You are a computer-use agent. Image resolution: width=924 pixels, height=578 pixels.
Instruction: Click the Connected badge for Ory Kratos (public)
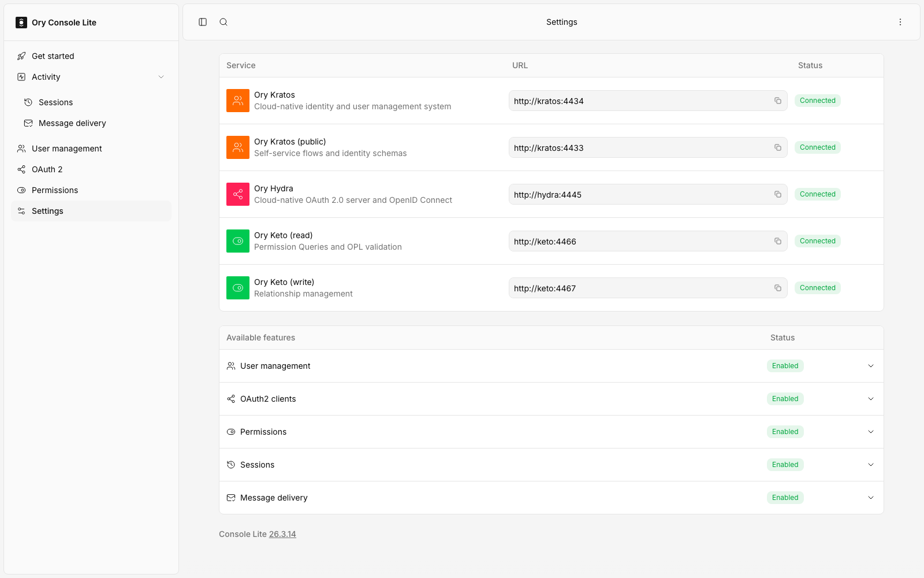click(818, 147)
